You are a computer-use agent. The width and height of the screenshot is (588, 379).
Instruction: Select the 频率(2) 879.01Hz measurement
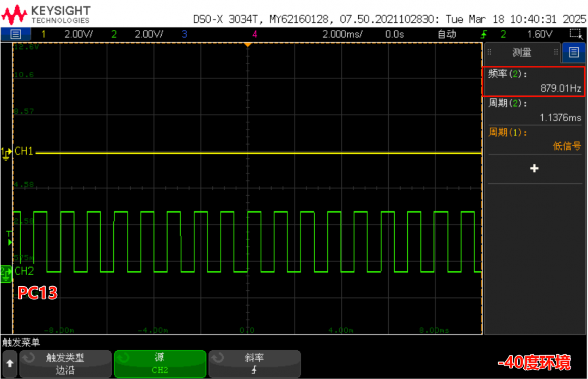point(534,81)
